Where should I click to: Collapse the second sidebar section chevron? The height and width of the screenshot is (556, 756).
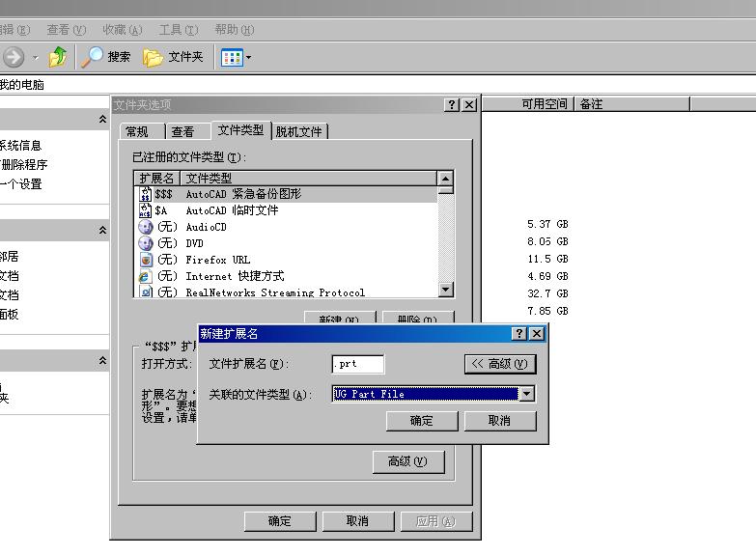pos(102,230)
